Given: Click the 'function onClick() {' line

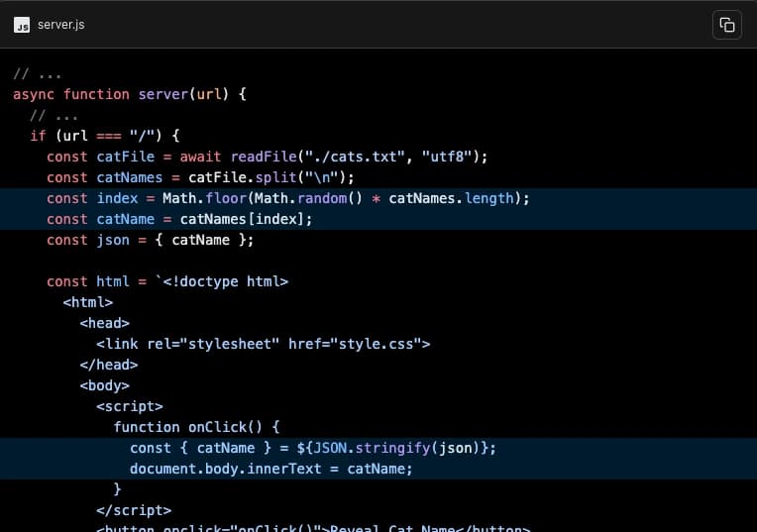Looking at the screenshot, I should pos(196,427).
